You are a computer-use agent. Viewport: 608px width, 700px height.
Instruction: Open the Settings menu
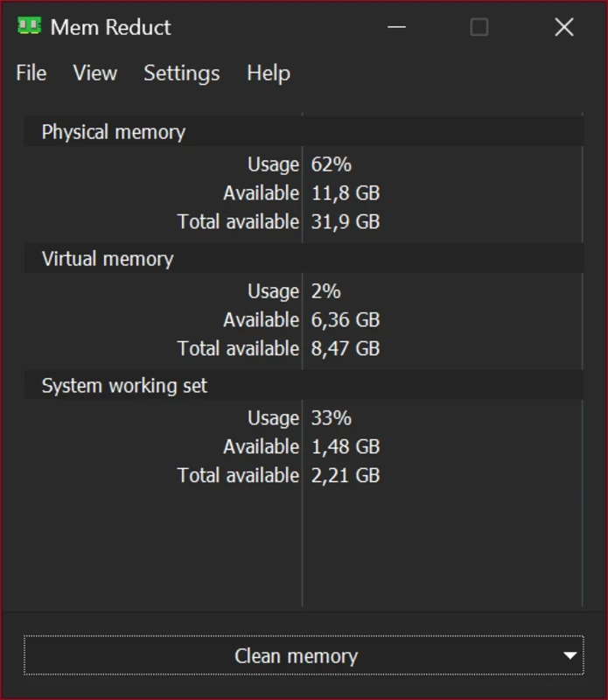(182, 73)
